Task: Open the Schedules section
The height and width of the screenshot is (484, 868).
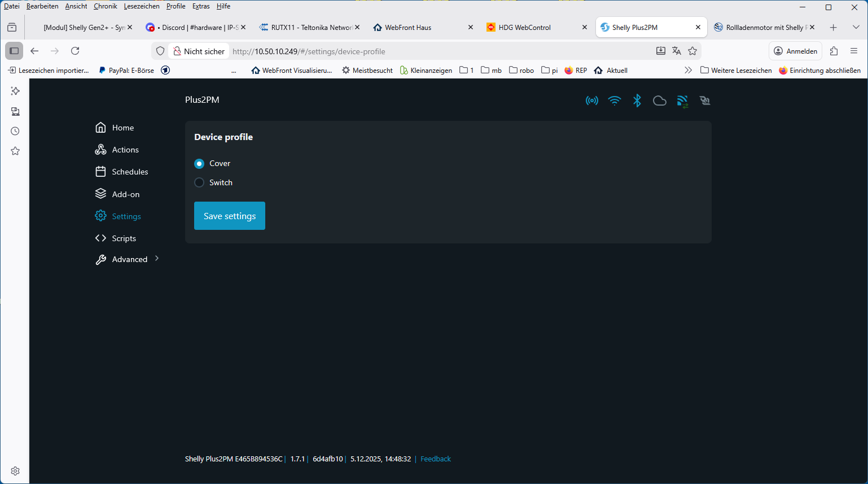Action: tap(129, 172)
